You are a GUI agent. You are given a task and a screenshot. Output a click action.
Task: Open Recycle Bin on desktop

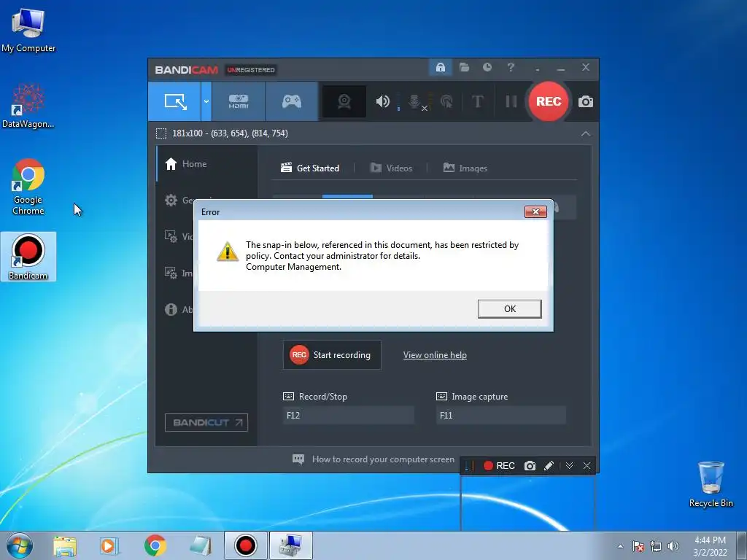[x=711, y=484]
